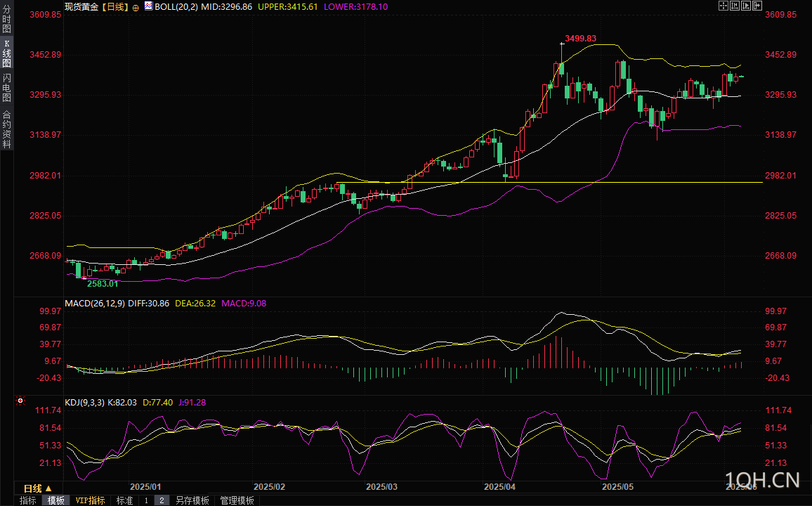812x506 pixels.
Task: Click the collapse side panel arrow icon
Action: pos(757,6)
